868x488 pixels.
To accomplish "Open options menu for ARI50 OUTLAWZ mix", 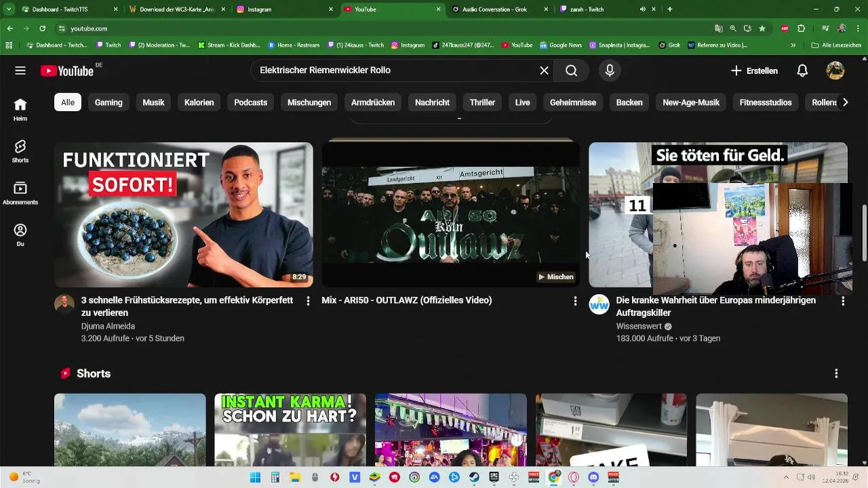I will (575, 300).
